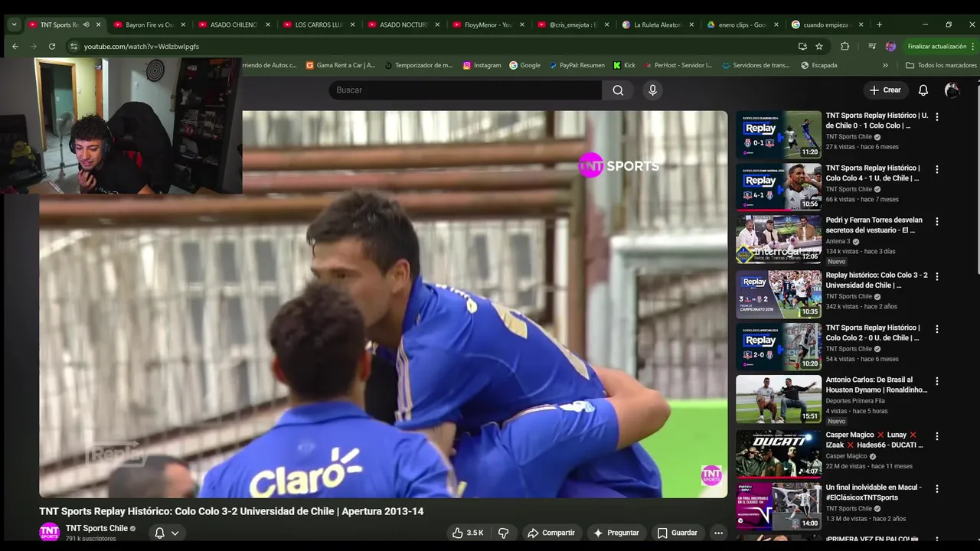
Task: Open Casper Magico DUCATI video thumbnail
Action: [x=779, y=454]
